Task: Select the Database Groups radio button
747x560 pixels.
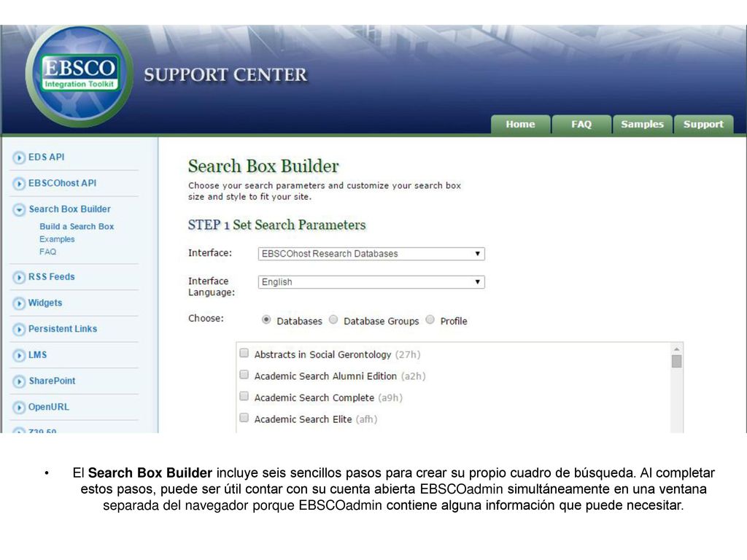Action: coord(333,319)
